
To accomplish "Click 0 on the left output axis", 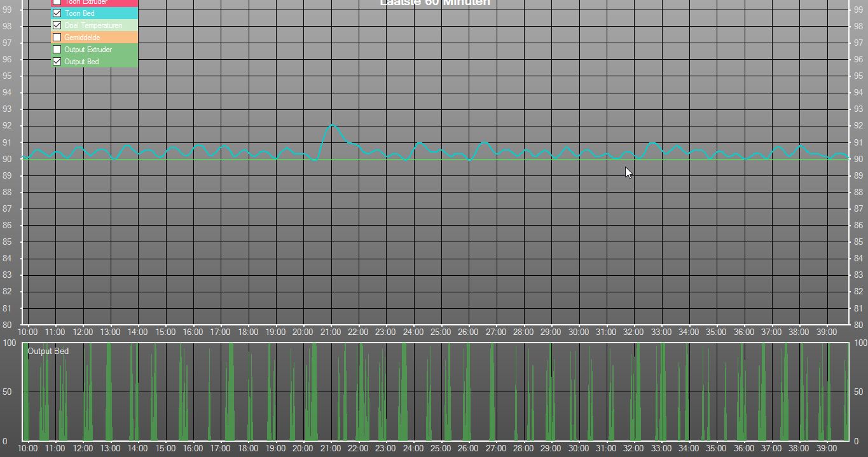I will (x=4, y=441).
